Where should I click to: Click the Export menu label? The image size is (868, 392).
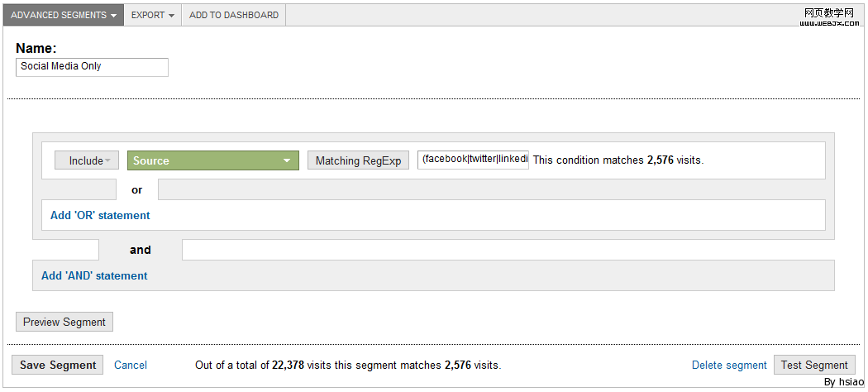148,15
